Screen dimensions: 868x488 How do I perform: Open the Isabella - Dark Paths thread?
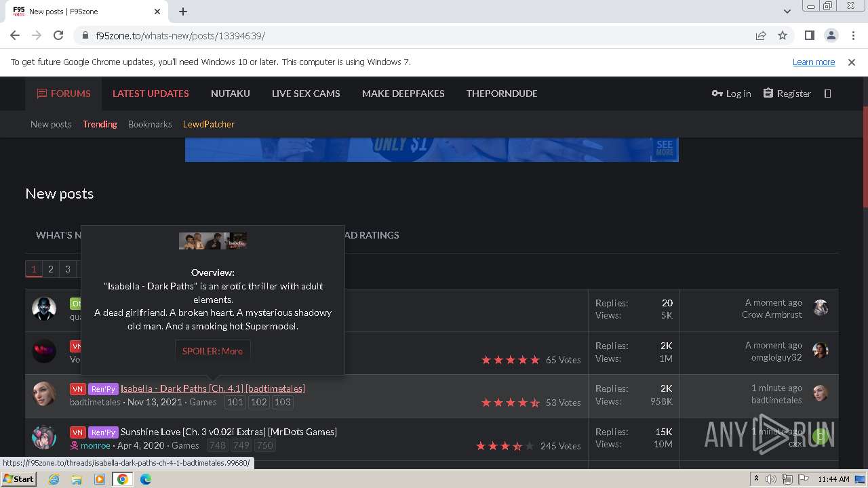pos(213,388)
